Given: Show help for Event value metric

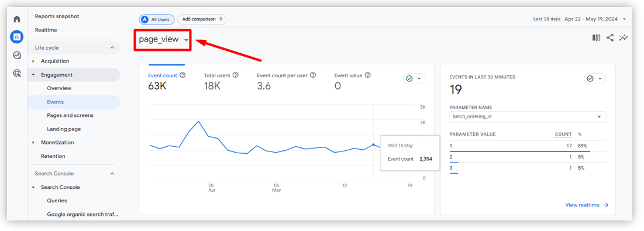Looking at the screenshot, I should tap(367, 75).
